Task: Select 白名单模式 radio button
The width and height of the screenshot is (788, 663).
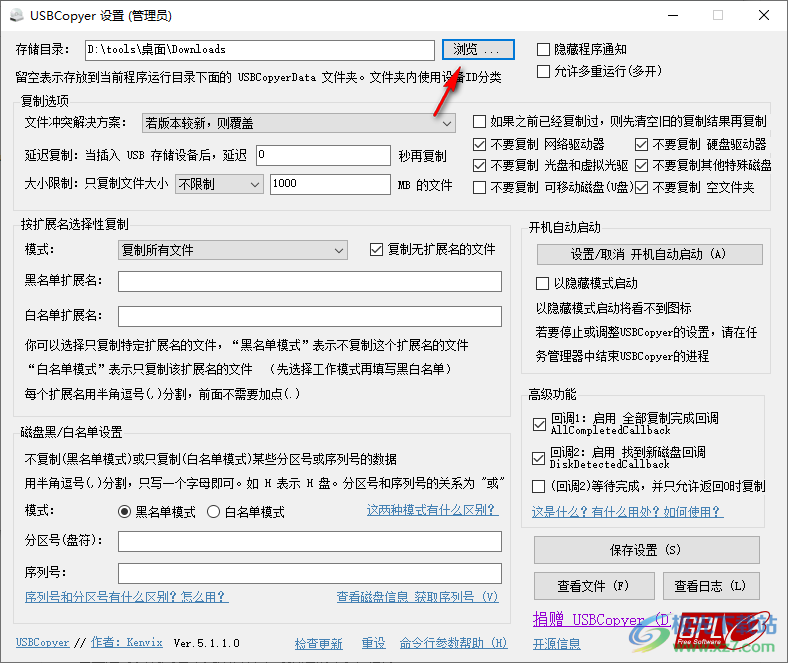Action: tap(214, 512)
